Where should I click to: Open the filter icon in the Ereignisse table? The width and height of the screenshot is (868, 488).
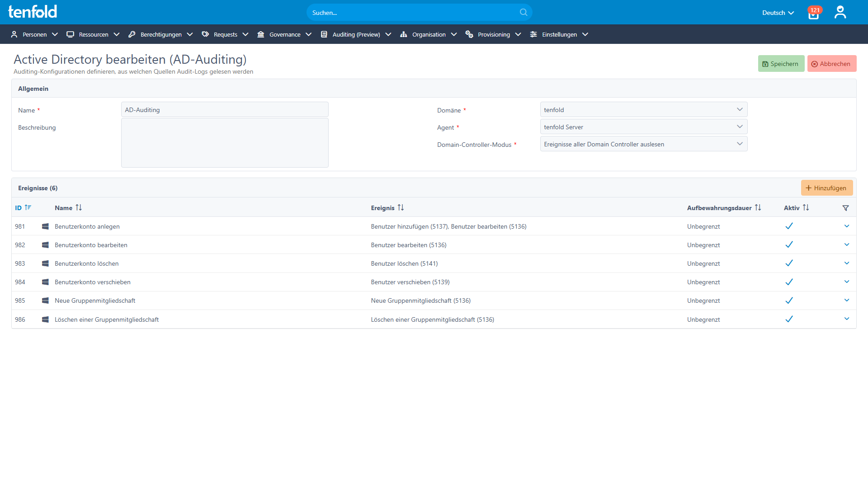(x=845, y=208)
